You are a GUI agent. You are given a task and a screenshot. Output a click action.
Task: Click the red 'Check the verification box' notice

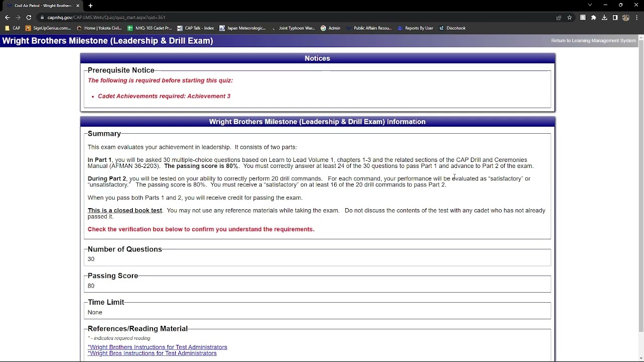[201, 229]
